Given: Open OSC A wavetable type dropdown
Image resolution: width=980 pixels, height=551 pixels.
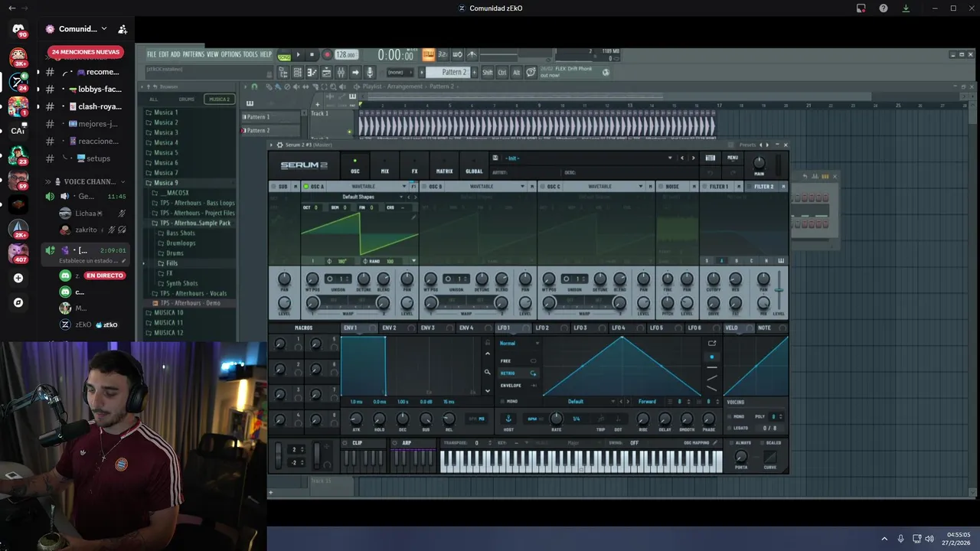Looking at the screenshot, I should pos(404,187).
